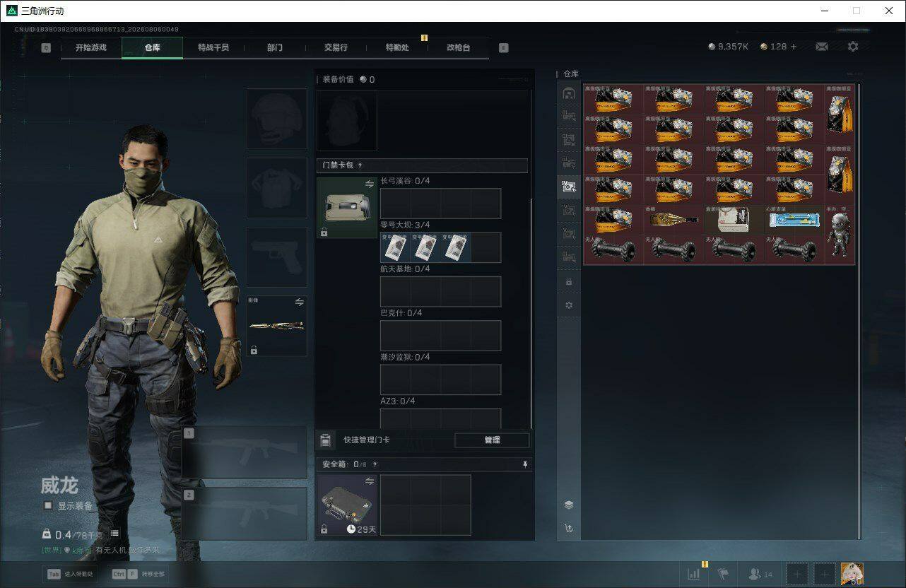Open the mail envelope icon
Viewport: 906px width, 588px height.
pos(822,47)
